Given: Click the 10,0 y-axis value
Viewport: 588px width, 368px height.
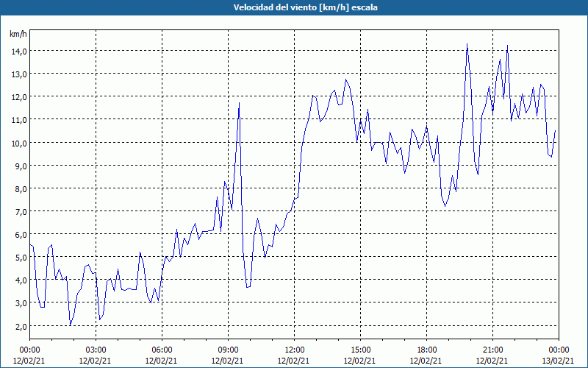Looking at the screenshot, I should coord(19,144).
